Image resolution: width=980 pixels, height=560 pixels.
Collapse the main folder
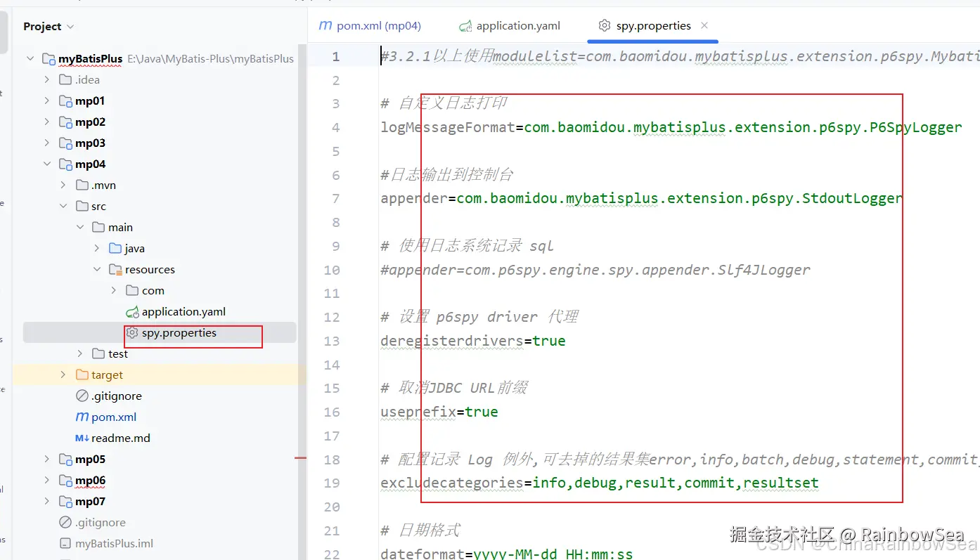coord(80,227)
